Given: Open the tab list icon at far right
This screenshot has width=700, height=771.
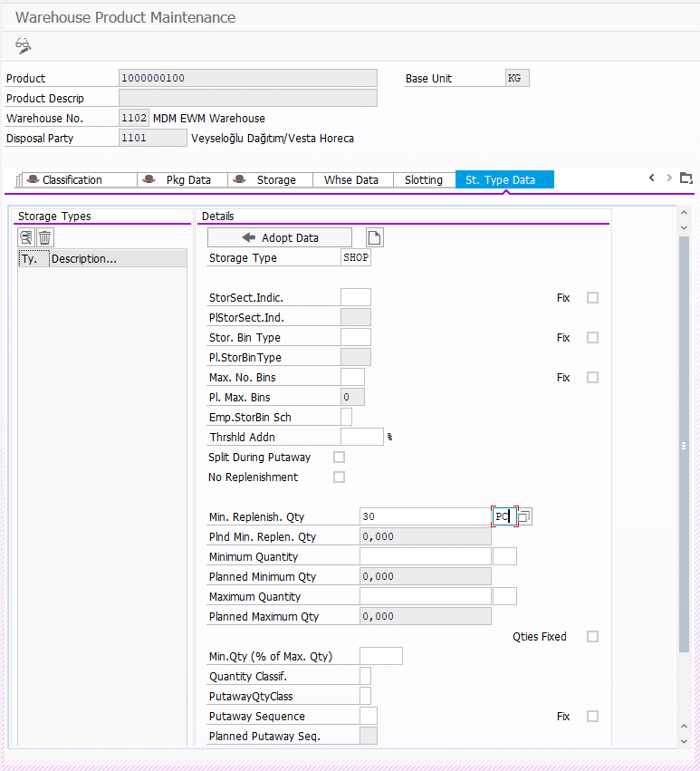Looking at the screenshot, I should 686,178.
